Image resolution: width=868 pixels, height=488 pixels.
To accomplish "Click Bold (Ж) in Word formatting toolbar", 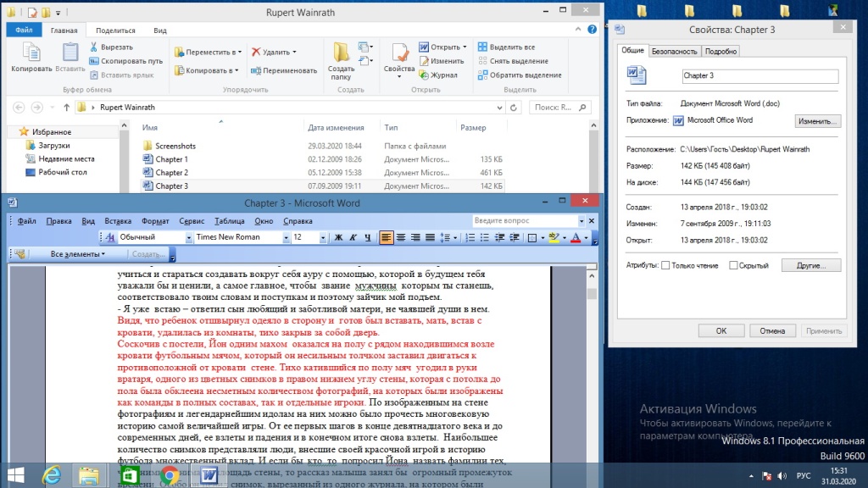I will tap(338, 237).
